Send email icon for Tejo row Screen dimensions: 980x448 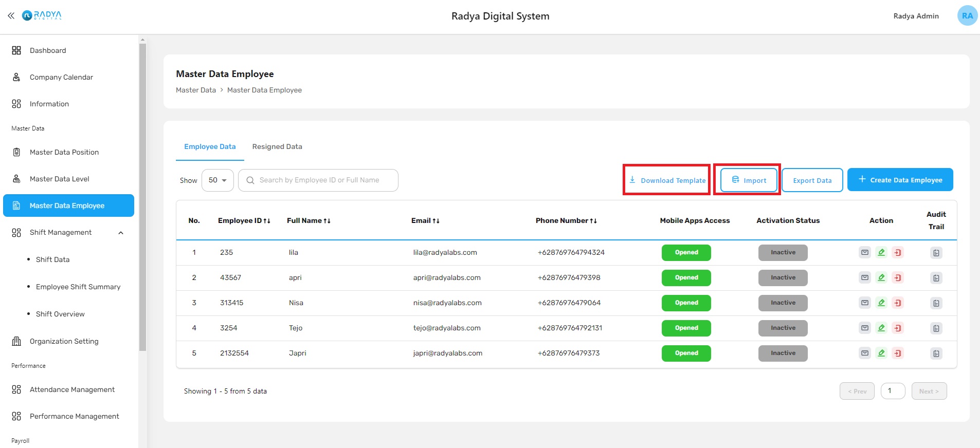pyautogui.click(x=865, y=328)
